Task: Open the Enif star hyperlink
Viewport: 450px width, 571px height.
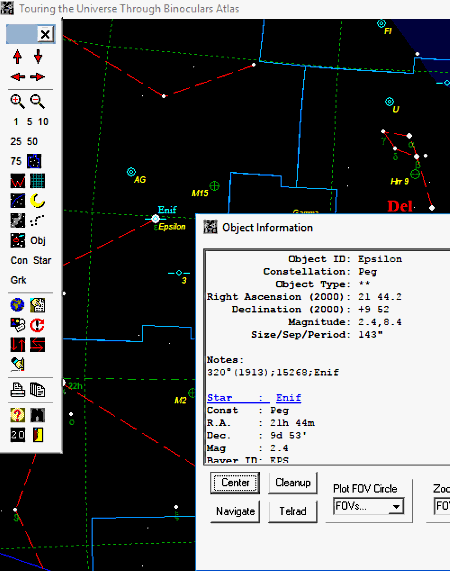Action: pyautogui.click(x=288, y=398)
